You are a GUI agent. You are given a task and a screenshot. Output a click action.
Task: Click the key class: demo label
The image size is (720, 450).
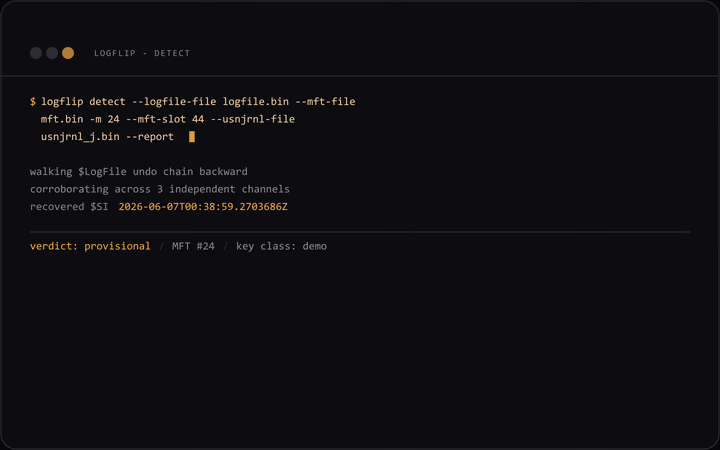281,246
